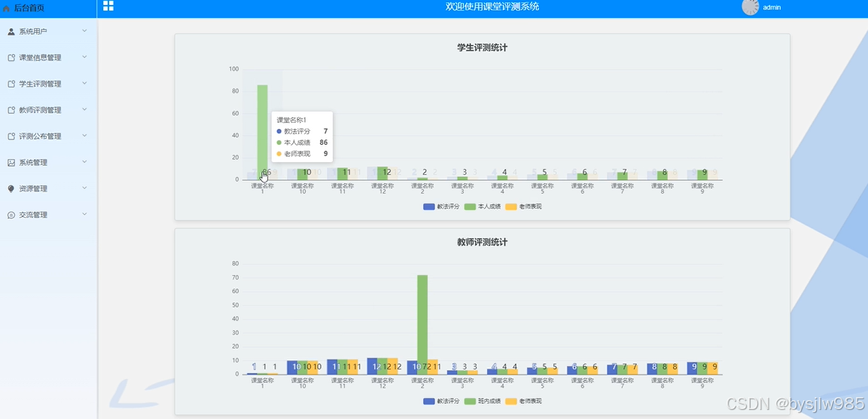Screen dimensions: 868x419
Task: Toggle 本人成绩 legend in 学生评测统计 chart
Action: point(482,206)
